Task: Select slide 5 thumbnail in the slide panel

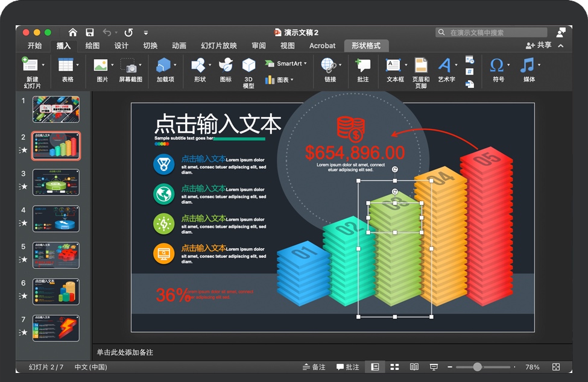Action: coord(56,255)
